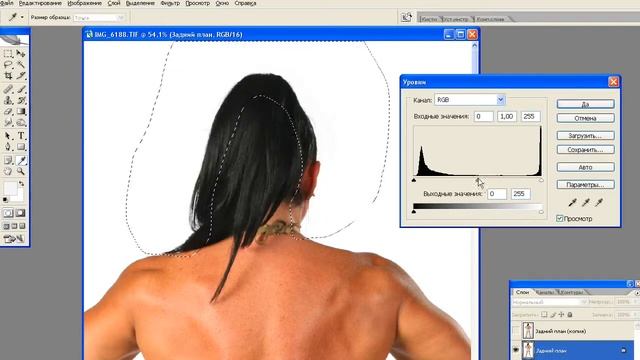The width and height of the screenshot is (640, 360).
Task: Click the Да button in Levels
Action: point(585,104)
